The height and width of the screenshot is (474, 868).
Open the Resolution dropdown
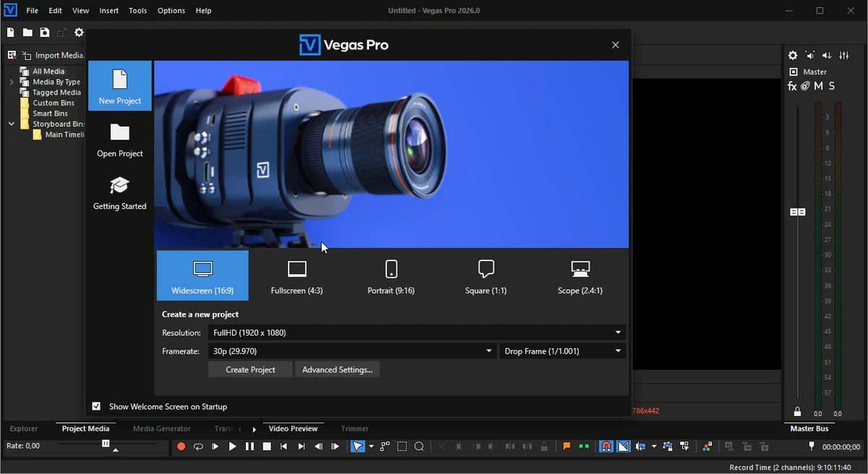point(417,333)
